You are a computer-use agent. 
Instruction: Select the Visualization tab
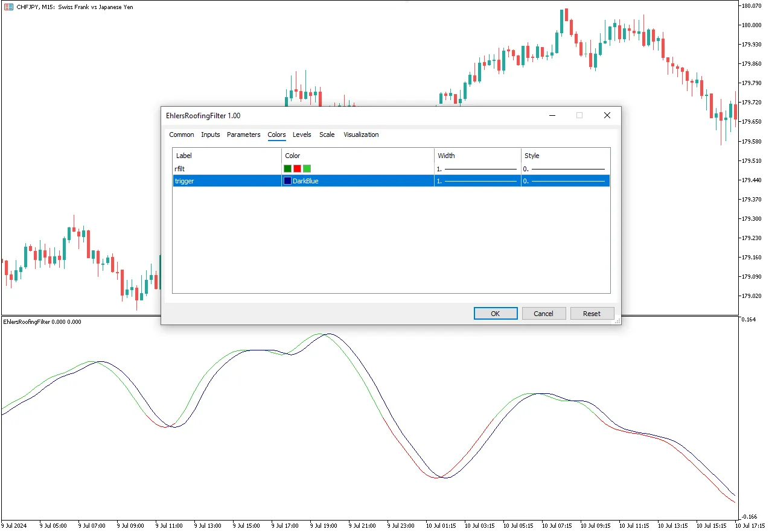tap(361, 135)
